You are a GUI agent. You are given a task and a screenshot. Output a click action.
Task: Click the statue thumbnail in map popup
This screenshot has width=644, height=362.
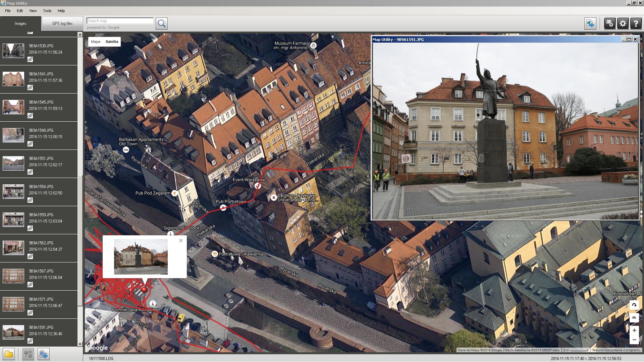[141, 257]
